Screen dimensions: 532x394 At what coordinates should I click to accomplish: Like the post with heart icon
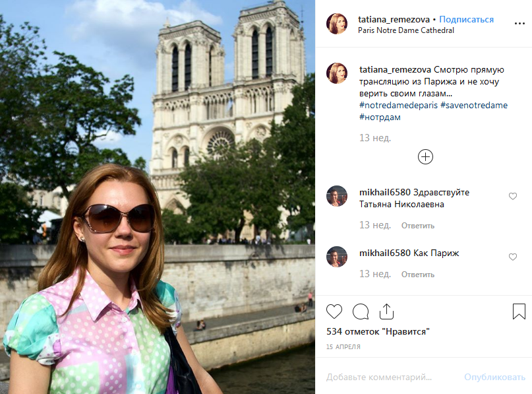pyautogui.click(x=335, y=312)
